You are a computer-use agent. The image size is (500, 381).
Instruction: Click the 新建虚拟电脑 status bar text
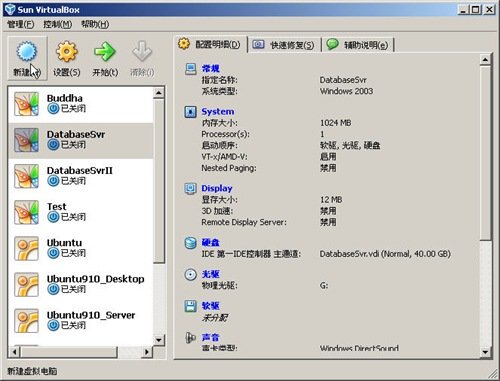pos(32,371)
